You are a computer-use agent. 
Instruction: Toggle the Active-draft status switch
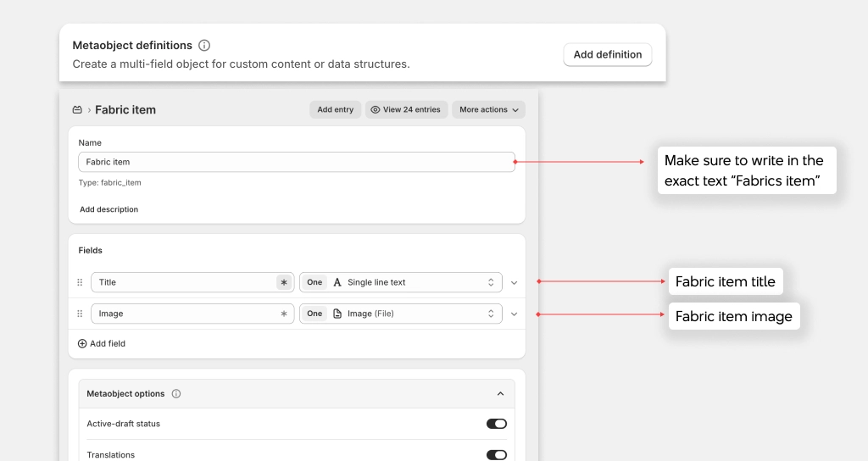(x=497, y=424)
